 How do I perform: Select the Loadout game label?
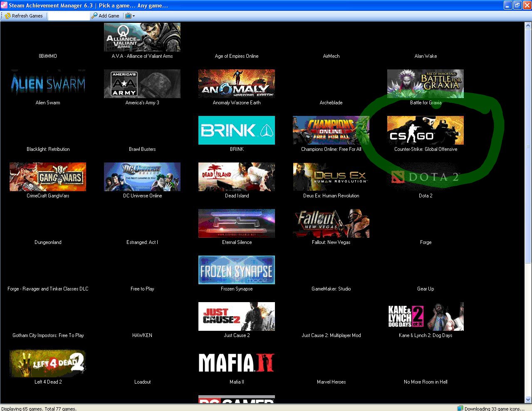click(142, 382)
